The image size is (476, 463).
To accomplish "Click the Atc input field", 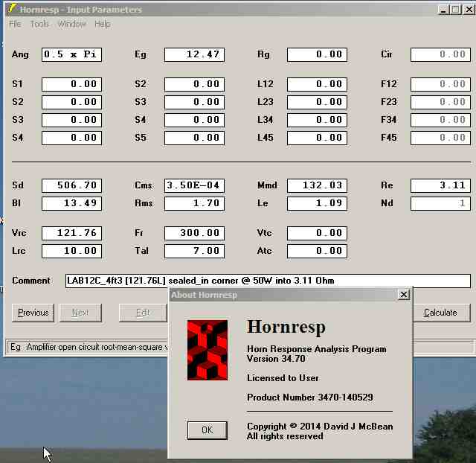I will tap(317, 252).
